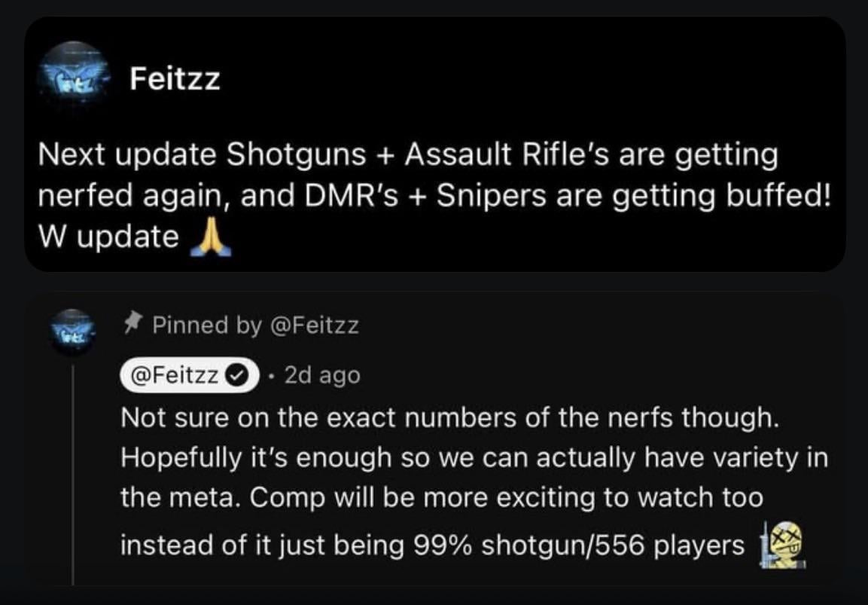
Task: Click the "W update" text in post
Action: pyautogui.click(x=108, y=238)
